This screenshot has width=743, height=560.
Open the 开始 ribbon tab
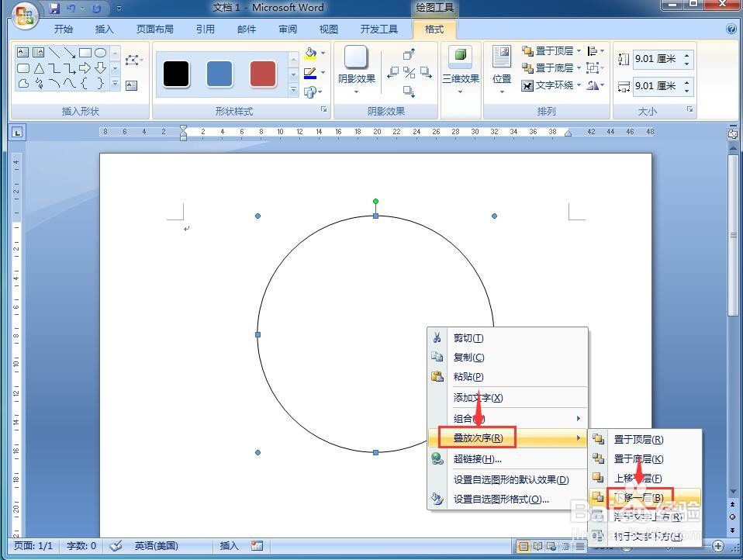pyautogui.click(x=63, y=29)
